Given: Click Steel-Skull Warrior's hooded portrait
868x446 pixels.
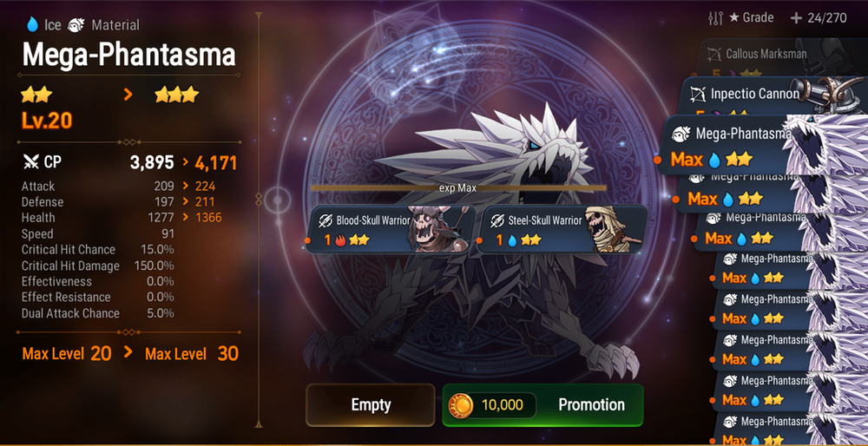Looking at the screenshot, I should 614,229.
